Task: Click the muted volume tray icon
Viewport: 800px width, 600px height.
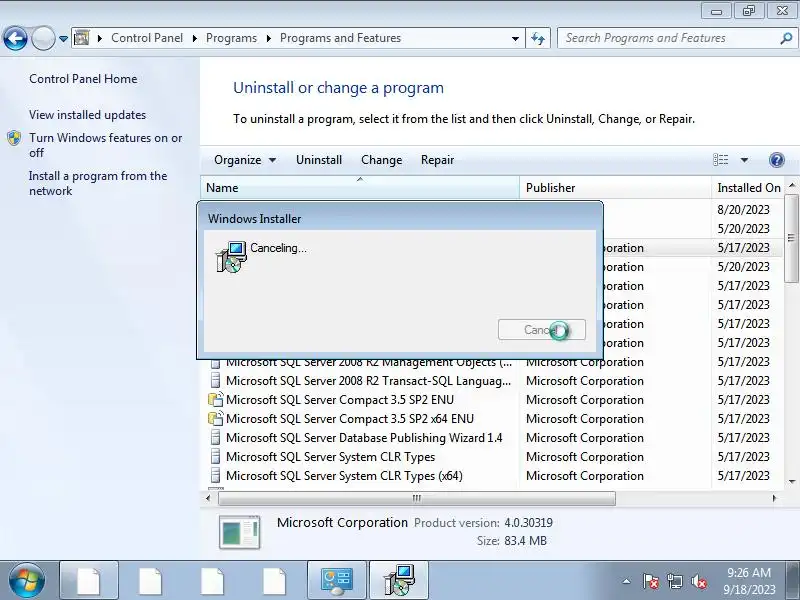Action: click(698, 581)
